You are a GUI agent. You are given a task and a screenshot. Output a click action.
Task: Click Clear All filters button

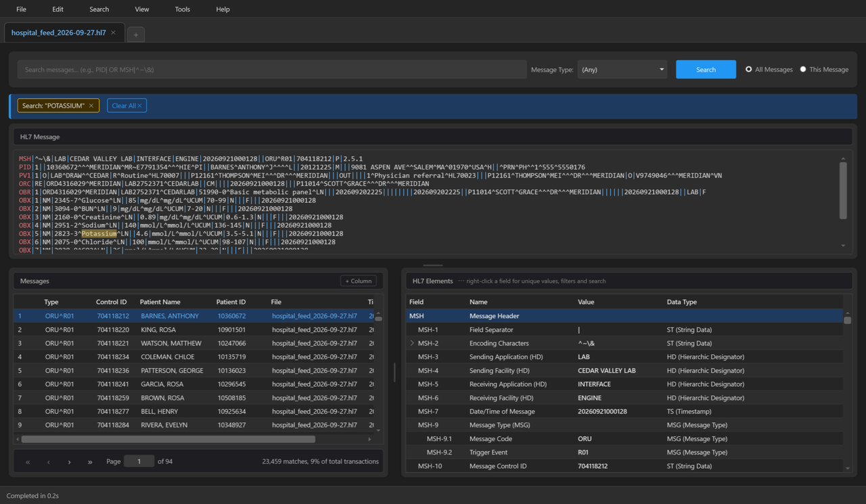coord(127,106)
